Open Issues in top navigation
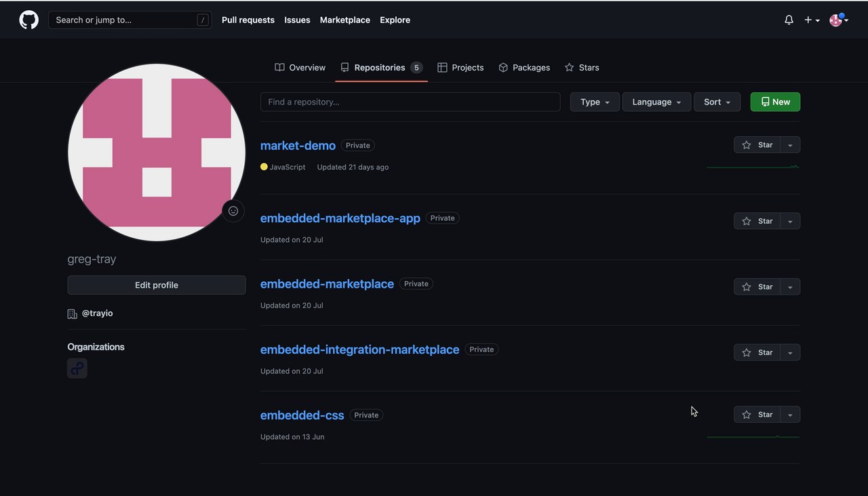The image size is (868, 496). coord(297,20)
